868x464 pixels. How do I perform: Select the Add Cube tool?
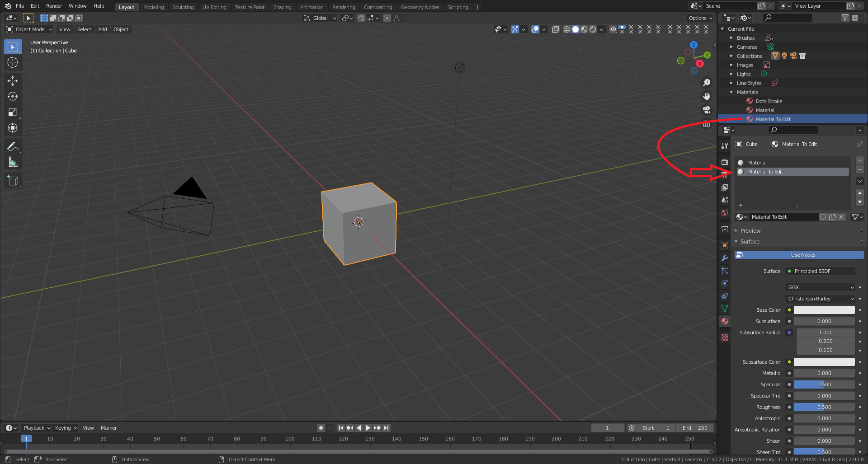pyautogui.click(x=13, y=181)
